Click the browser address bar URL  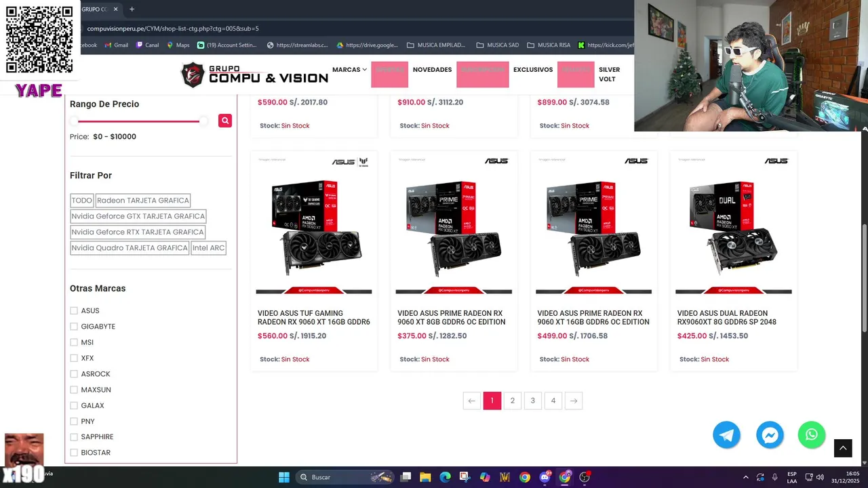pos(173,28)
